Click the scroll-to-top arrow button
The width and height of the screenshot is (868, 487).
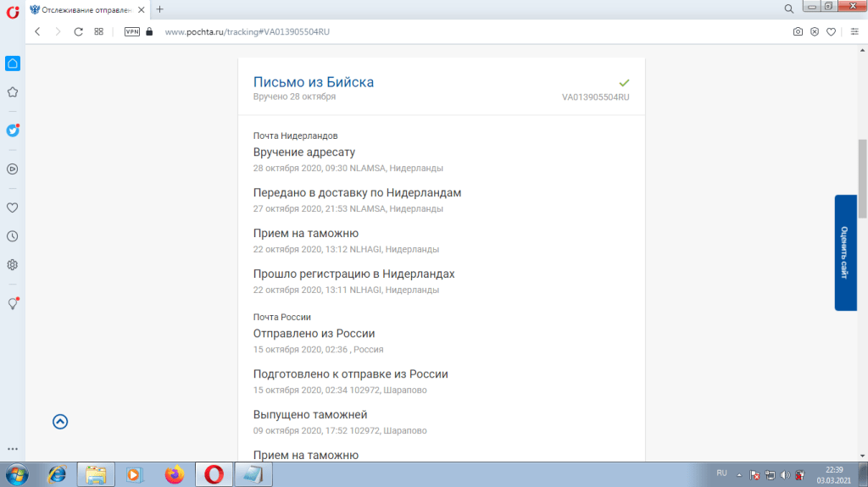60,422
